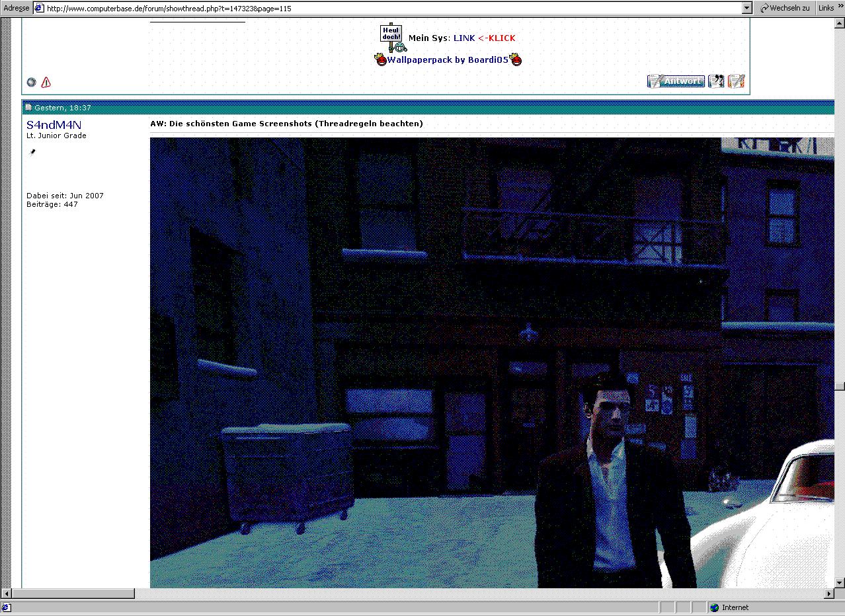Screen dimensions: 845x616
Task: Click the rank pin icon under S4ndM4N
Action: [32, 152]
